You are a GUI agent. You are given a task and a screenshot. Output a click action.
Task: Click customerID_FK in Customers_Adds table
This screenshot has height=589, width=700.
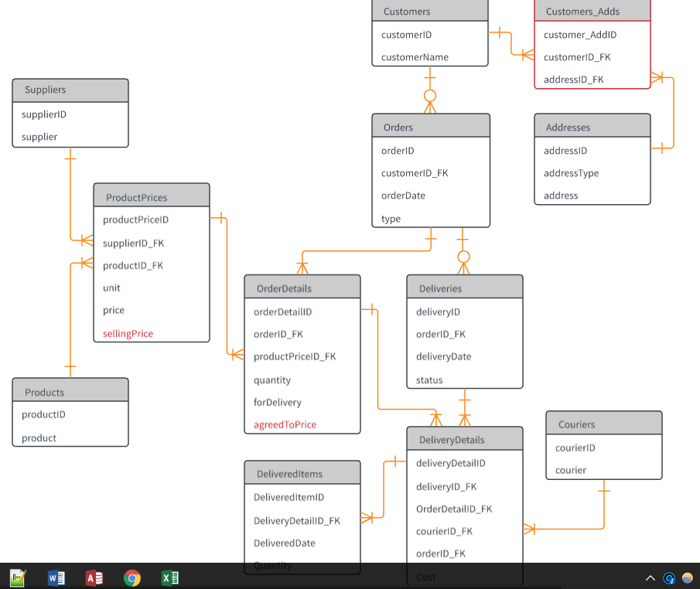tap(577, 57)
